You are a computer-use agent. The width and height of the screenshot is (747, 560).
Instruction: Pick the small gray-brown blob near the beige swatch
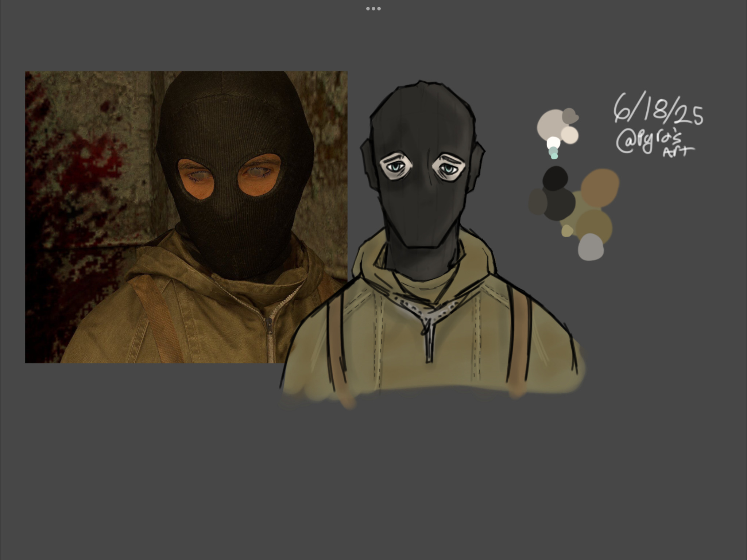570,116
